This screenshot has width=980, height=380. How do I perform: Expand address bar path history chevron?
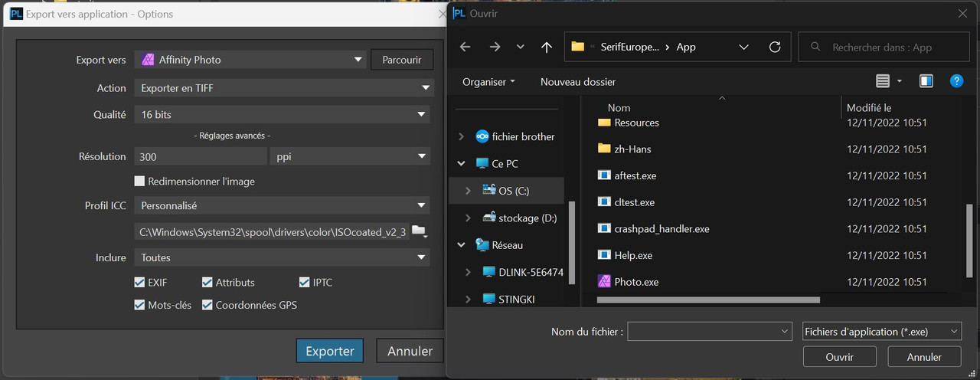(x=743, y=47)
